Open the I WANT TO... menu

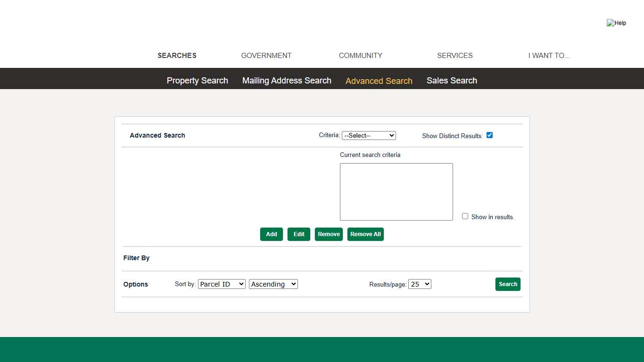(x=549, y=55)
